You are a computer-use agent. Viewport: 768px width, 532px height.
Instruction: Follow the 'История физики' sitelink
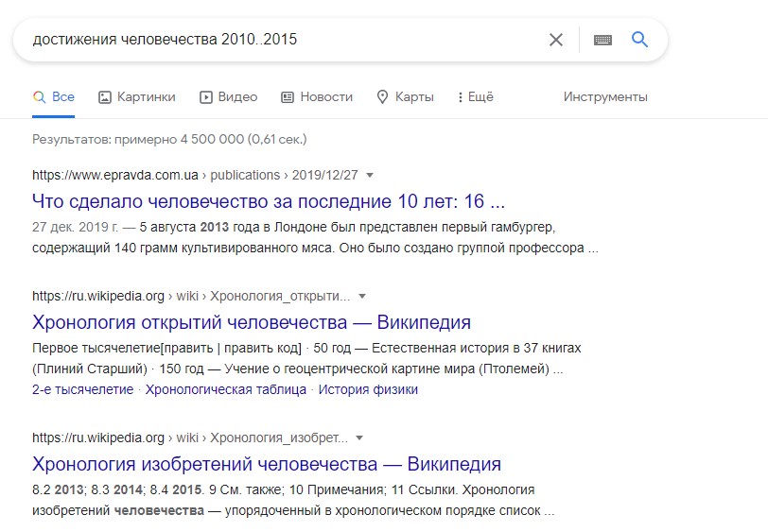click(x=368, y=389)
